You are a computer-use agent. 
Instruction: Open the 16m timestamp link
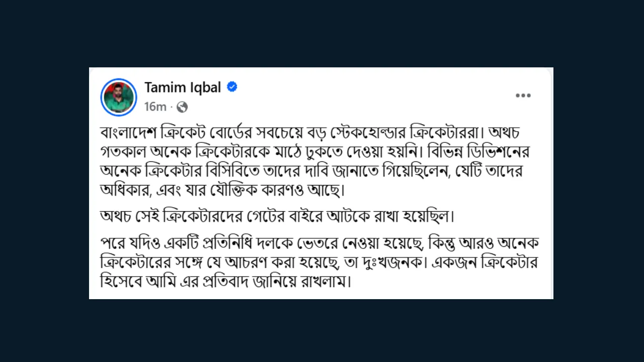[155, 107]
